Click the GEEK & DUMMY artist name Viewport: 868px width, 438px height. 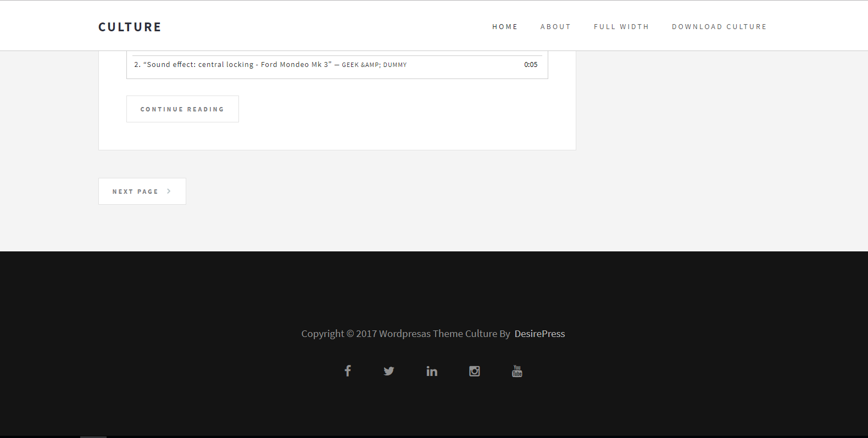(374, 65)
